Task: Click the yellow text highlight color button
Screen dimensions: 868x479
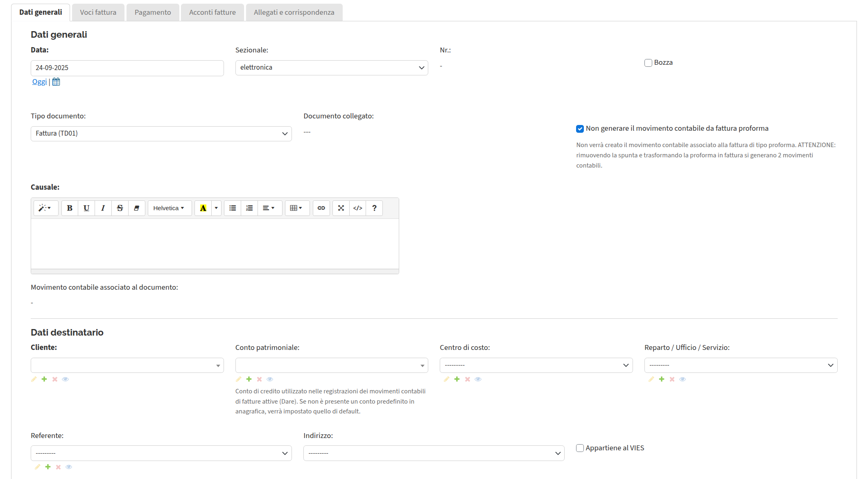Action: [x=203, y=208]
